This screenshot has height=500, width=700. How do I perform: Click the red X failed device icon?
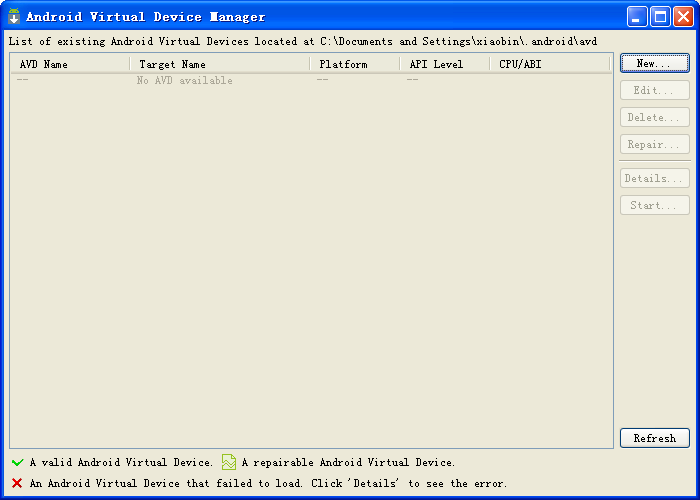(17, 483)
